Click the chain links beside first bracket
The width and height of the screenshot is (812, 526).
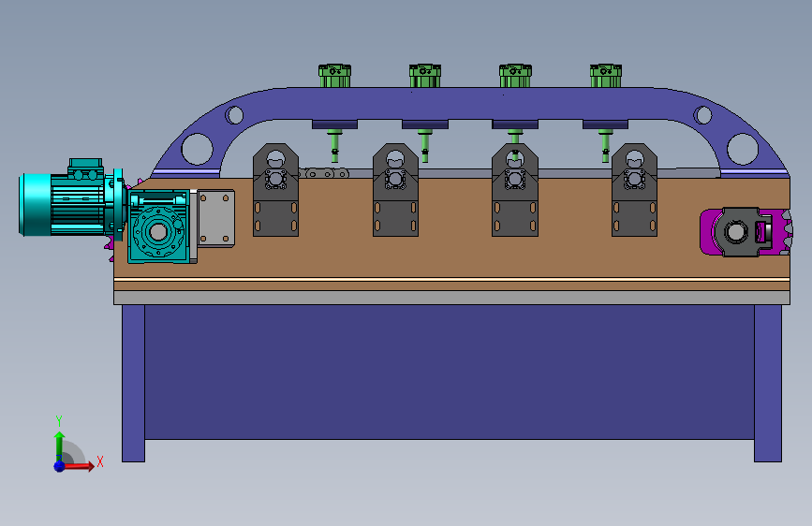coord(324,173)
